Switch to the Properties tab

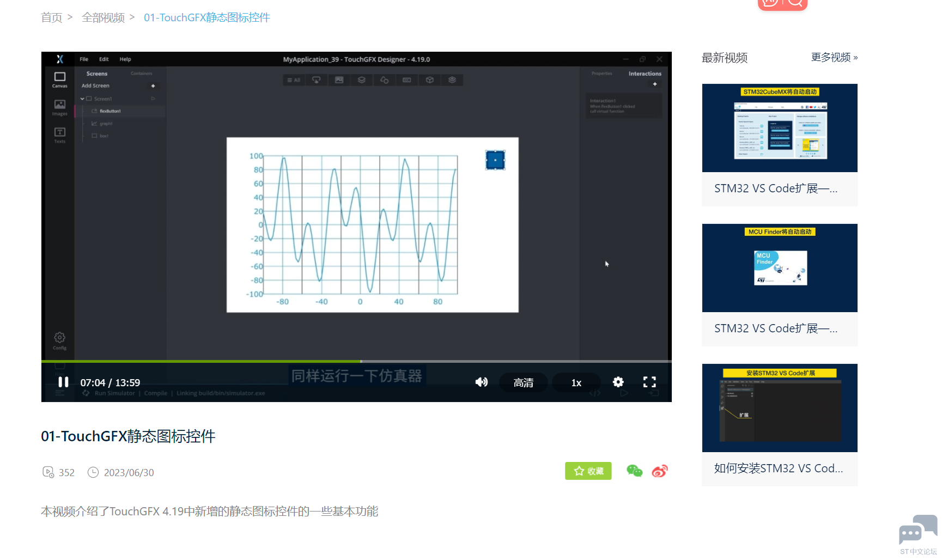(x=602, y=74)
